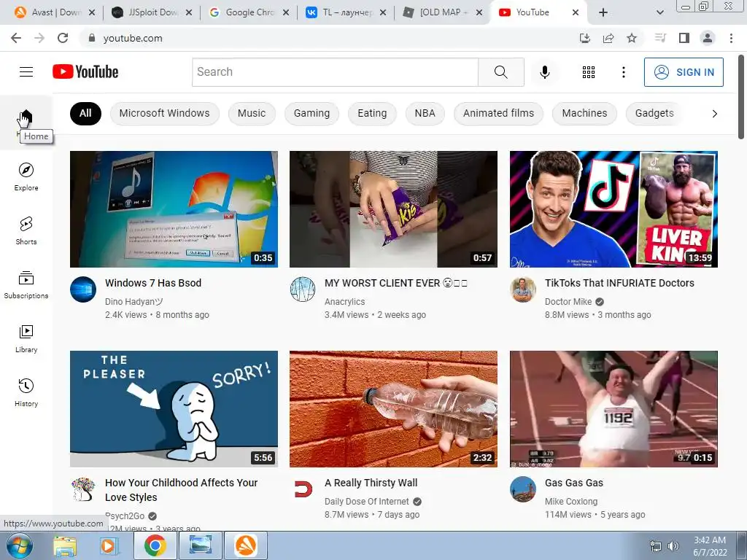Click the volume speaker tray icon
Image resolution: width=747 pixels, height=560 pixels.
(x=673, y=545)
